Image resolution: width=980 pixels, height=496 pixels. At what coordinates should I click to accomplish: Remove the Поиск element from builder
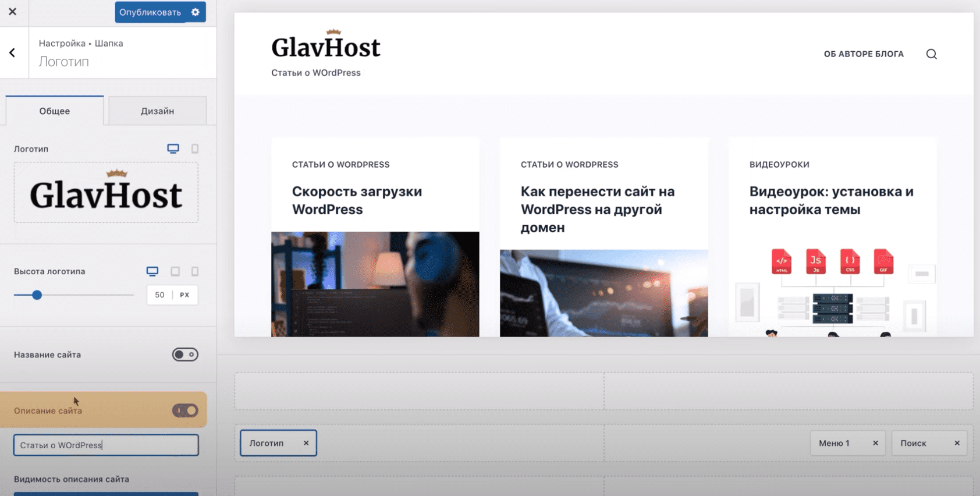957,443
